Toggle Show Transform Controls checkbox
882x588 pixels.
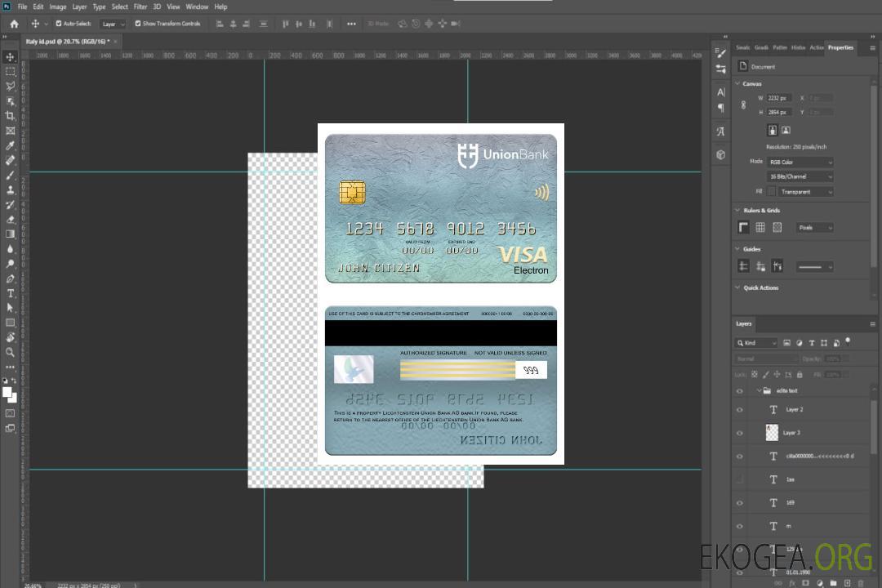coord(138,24)
